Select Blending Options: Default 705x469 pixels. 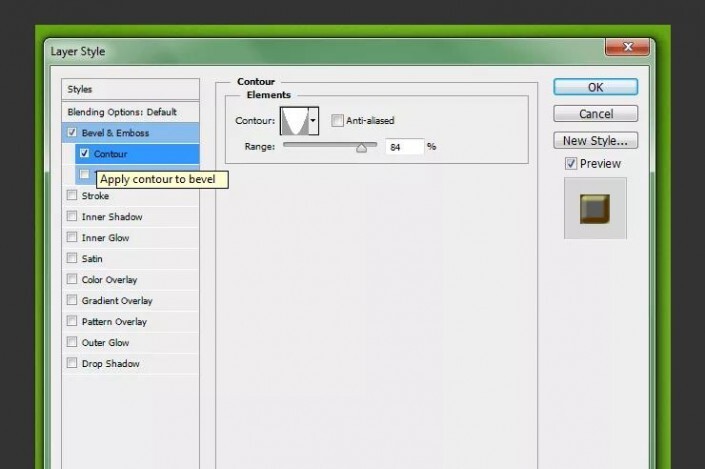click(121, 111)
